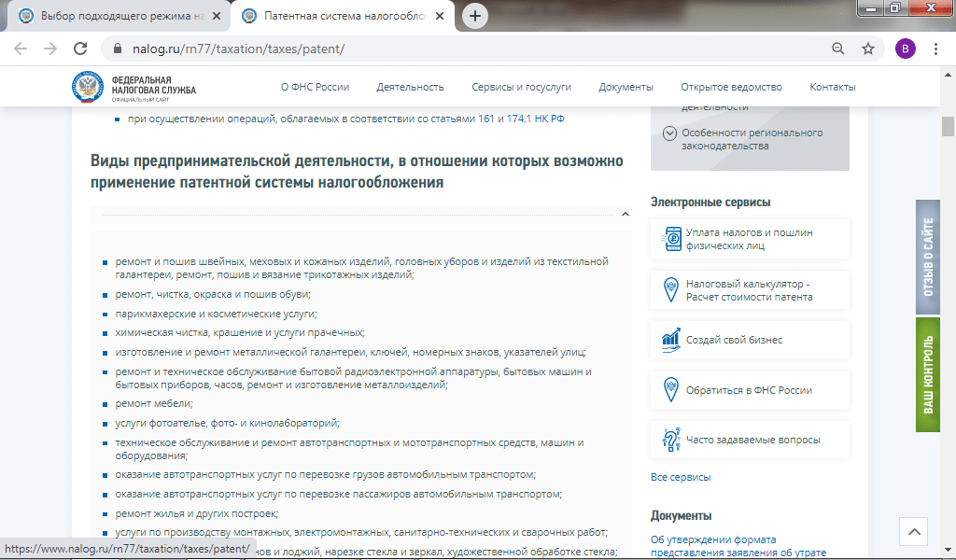The image size is (956, 560).
Task: Click the Уплата налогов и пошлин icon
Action: tap(671, 239)
